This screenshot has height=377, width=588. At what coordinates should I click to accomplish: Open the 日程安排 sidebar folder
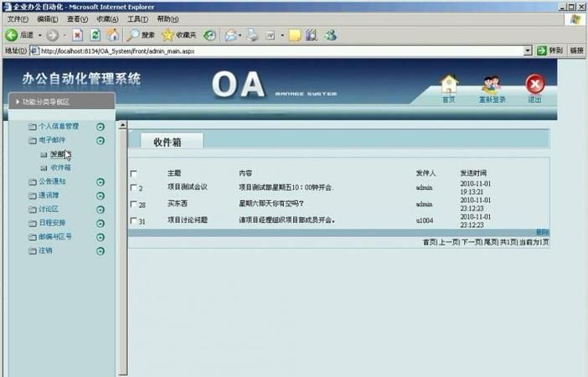(47, 223)
